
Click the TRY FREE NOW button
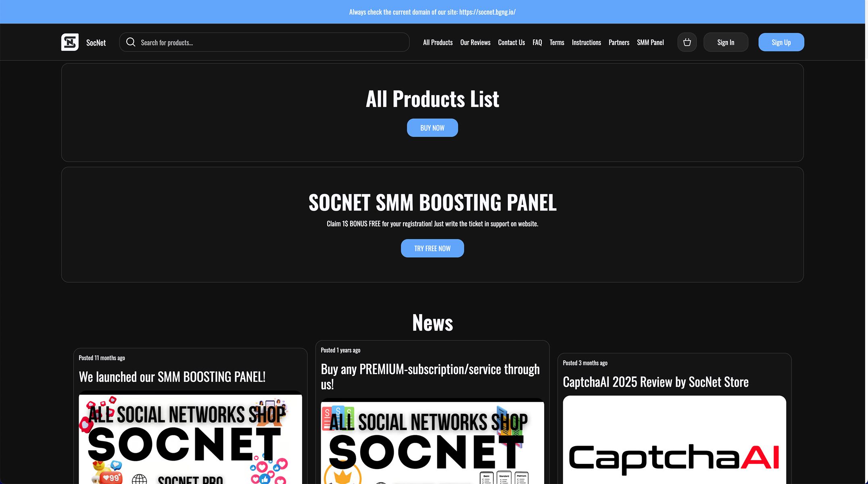click(432, 248)
